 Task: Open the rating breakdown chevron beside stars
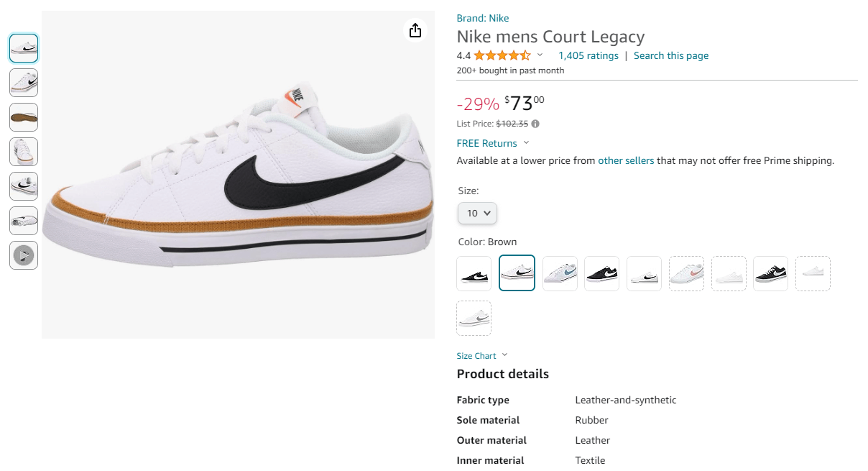tap(540, 55)
